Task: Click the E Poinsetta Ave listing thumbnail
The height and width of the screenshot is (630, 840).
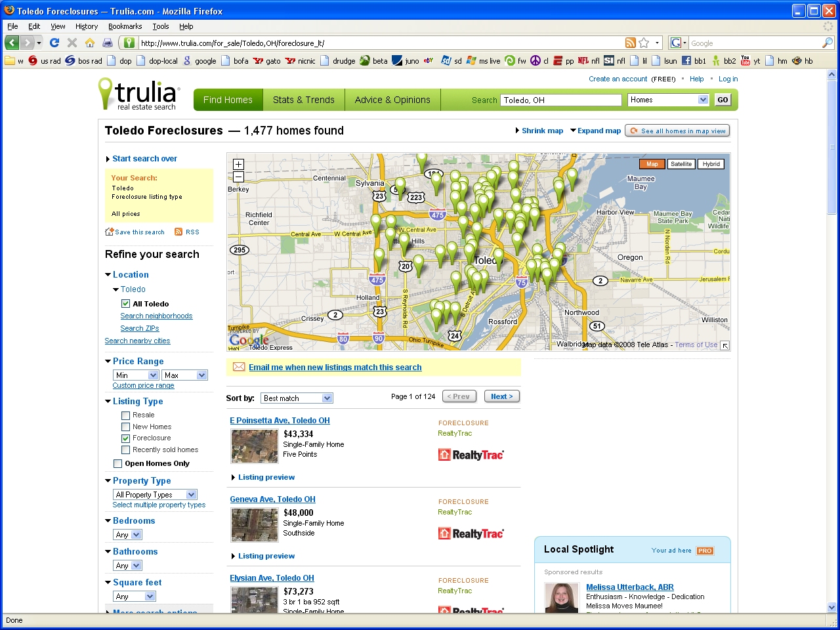Action: (255, 446)
